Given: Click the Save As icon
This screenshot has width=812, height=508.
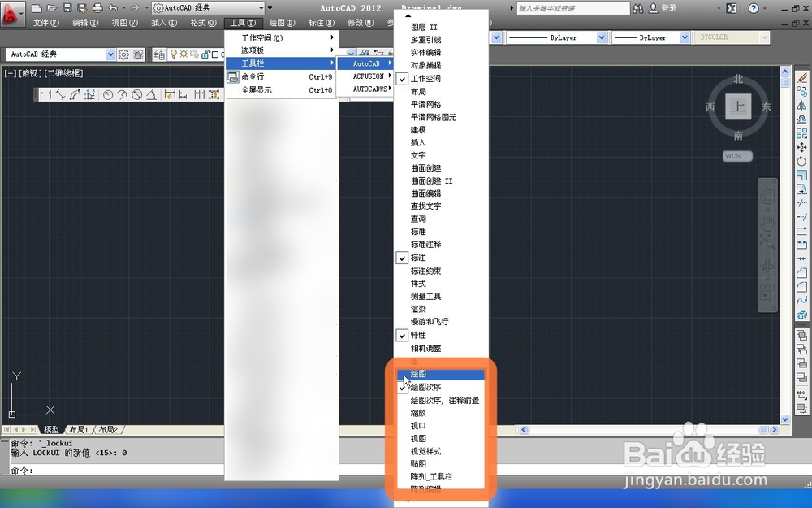Looking at the screenshot, I should (82, 8).
